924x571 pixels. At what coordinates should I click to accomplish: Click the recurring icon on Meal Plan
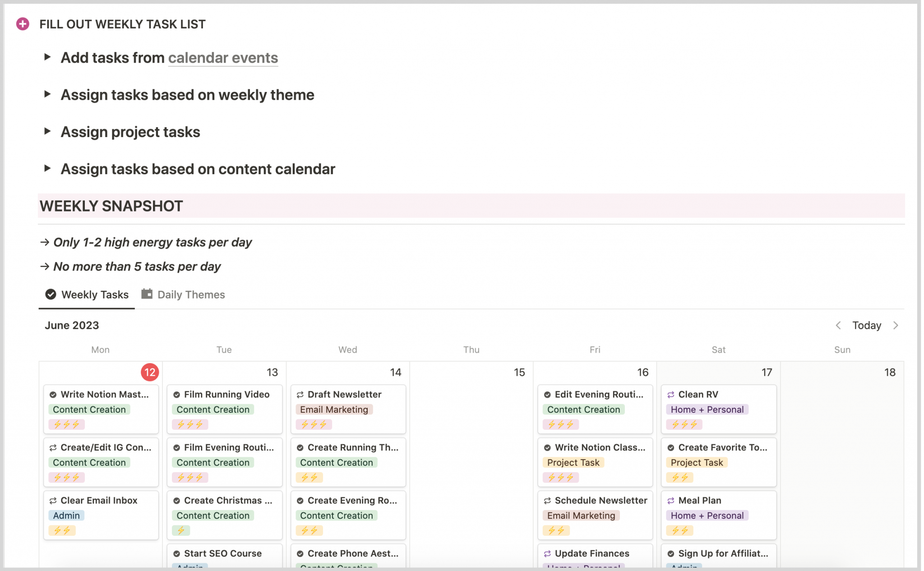(x=670, y=501)
